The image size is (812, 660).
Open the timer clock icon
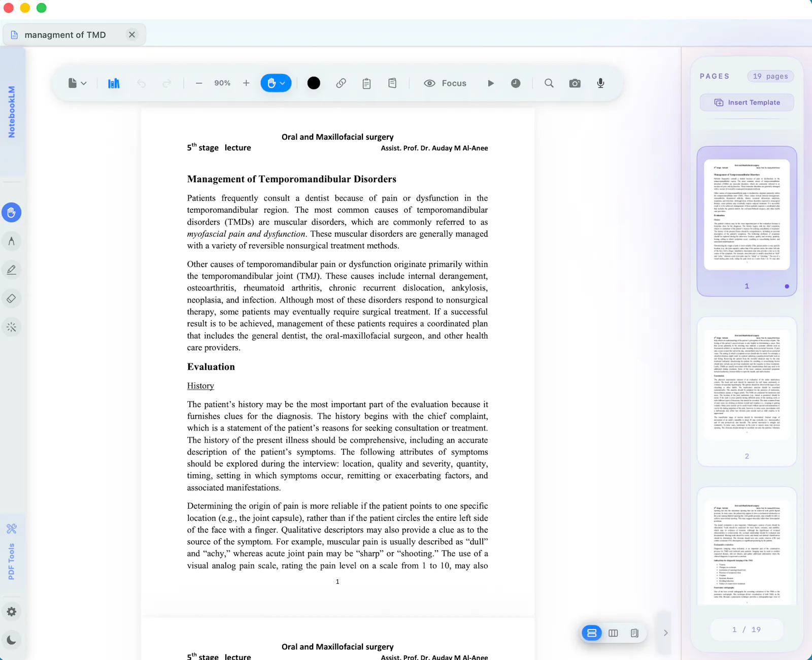click(516, 83)
